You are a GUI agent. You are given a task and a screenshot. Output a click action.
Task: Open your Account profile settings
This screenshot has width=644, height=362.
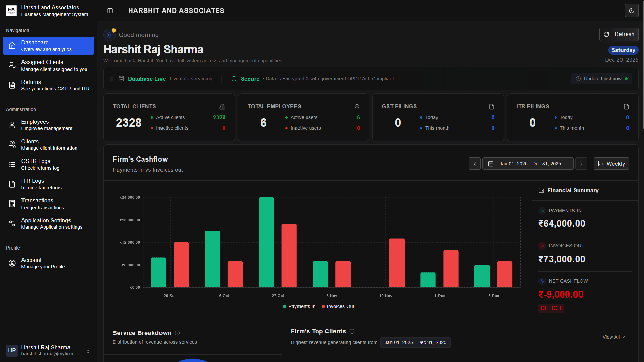click(x=48, y=263)
